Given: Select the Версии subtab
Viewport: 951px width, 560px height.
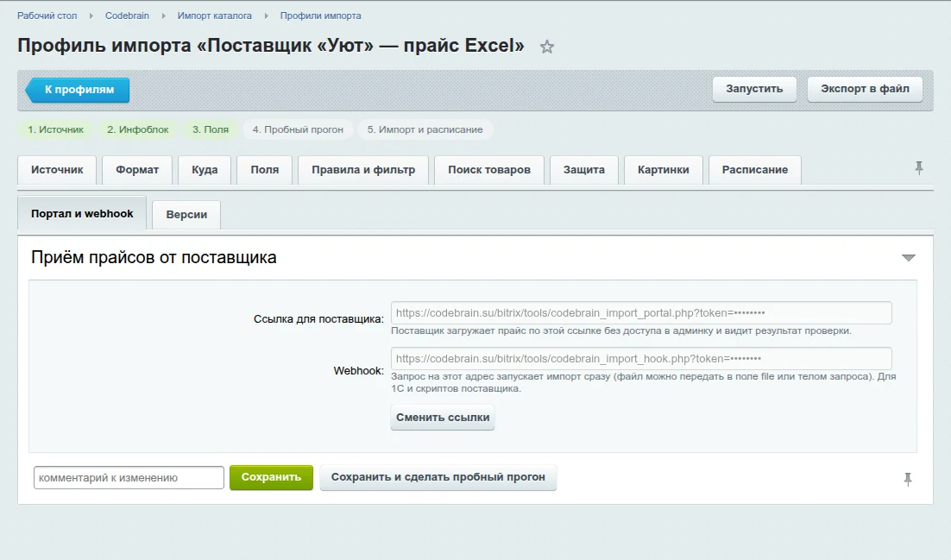Looking at the screenshot, I should point(186,215).
